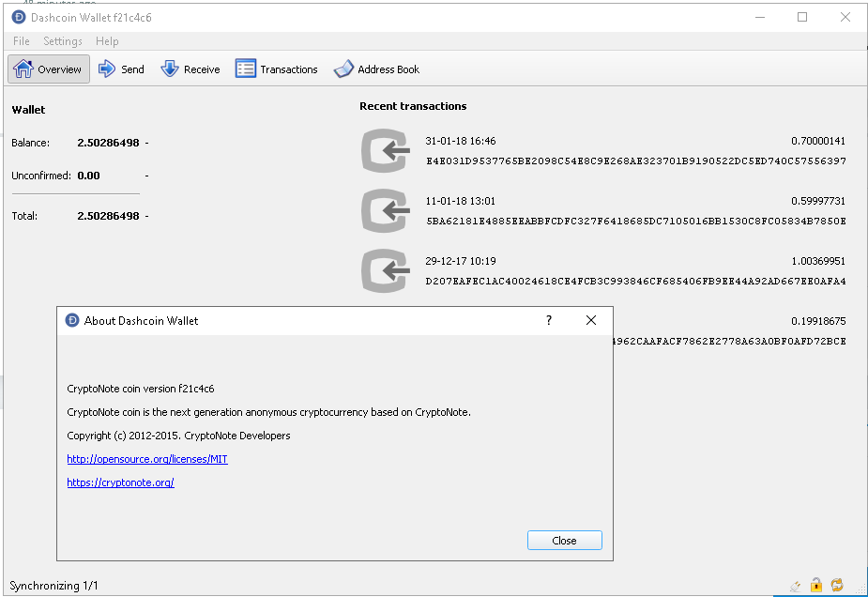Click incoming transaction icon for 29-12-17

386,271
